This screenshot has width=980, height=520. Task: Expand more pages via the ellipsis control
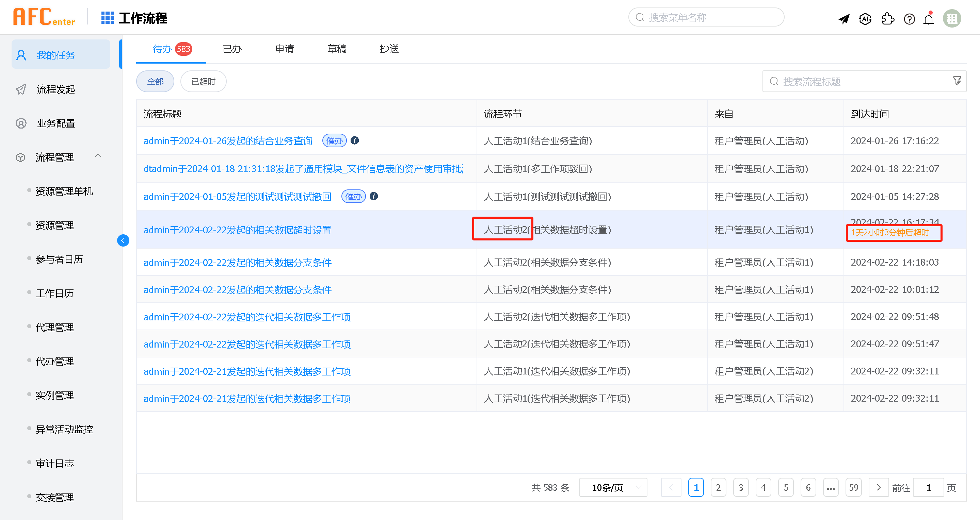(x=831, y=487)
